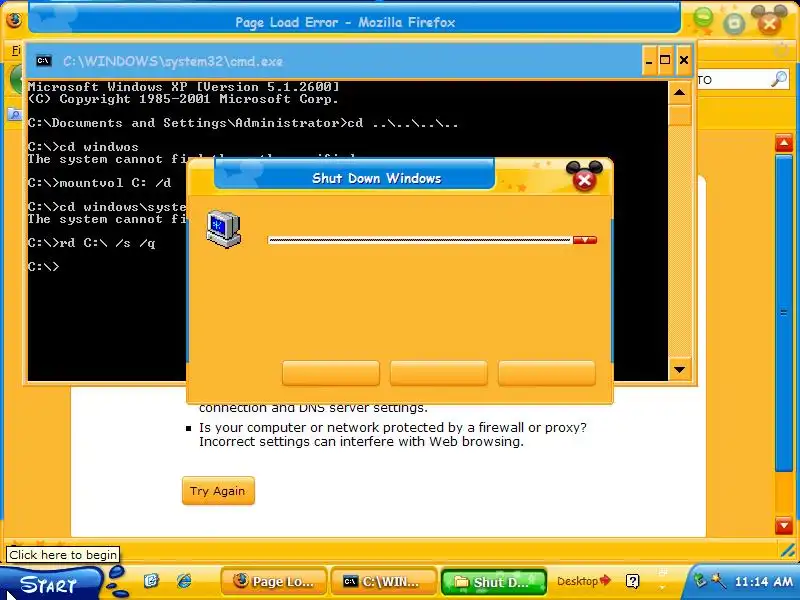The height and width of the screenshot is (600, 800).
Task: Maximize the cmd.exe window
Action: [665, 61]
